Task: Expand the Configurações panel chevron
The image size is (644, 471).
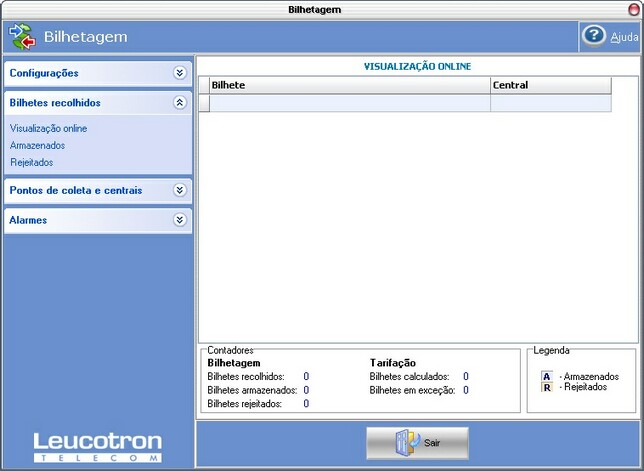Action: coord(179,73)
